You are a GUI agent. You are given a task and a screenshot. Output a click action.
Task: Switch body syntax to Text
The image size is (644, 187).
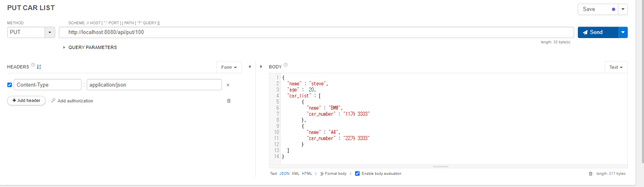click(274, 174)
